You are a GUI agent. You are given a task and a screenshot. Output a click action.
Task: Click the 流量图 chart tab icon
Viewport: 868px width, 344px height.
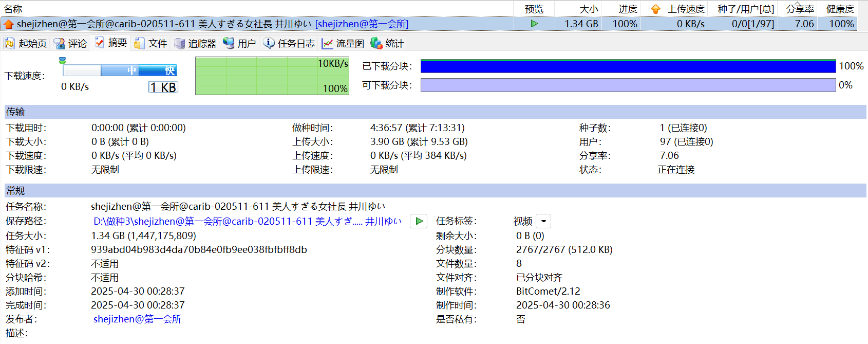click(x=327, y=44)
